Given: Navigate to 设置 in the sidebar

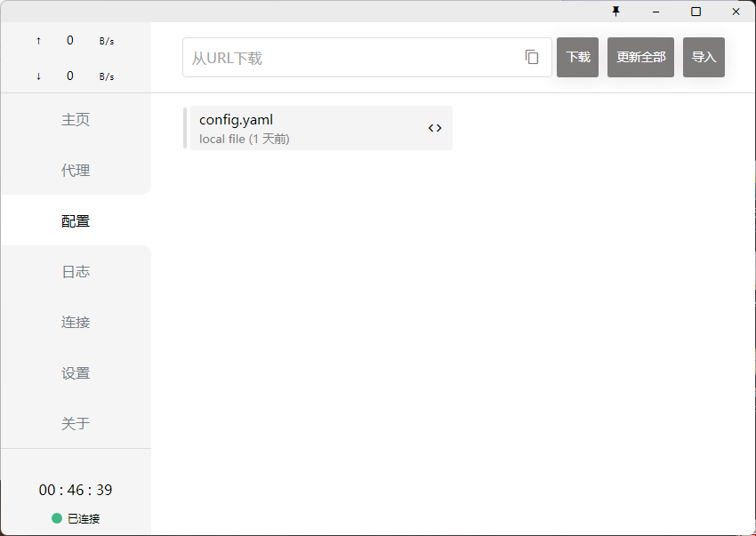Looking at the screenshot, I should point(76,373).
